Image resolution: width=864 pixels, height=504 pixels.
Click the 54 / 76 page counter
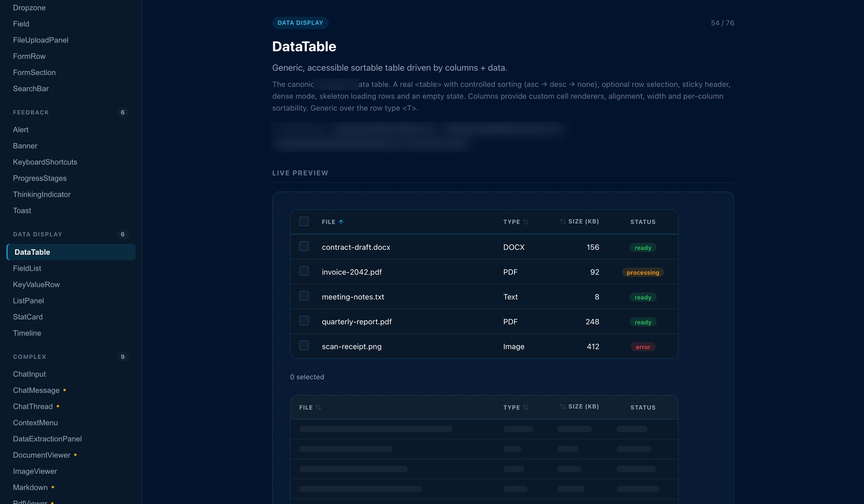click(723, 23)
